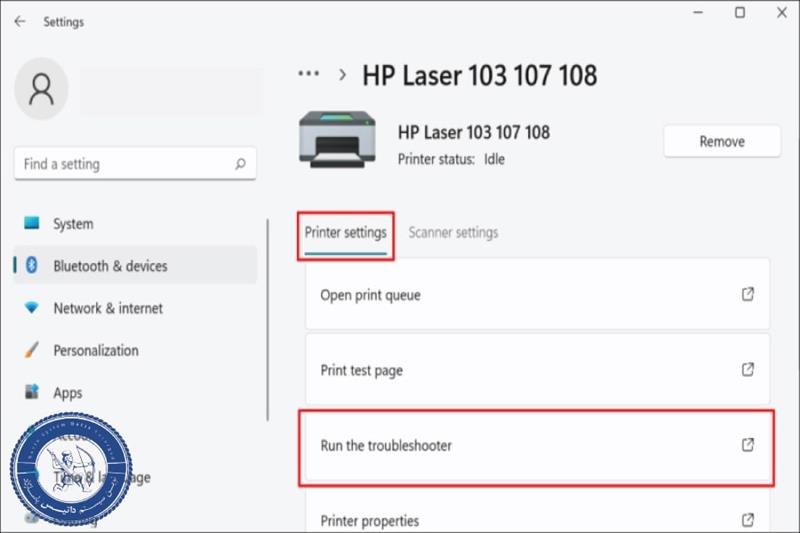Click external link icon for Run the troubleshooter
800x533 pixels.
[748, 445]
